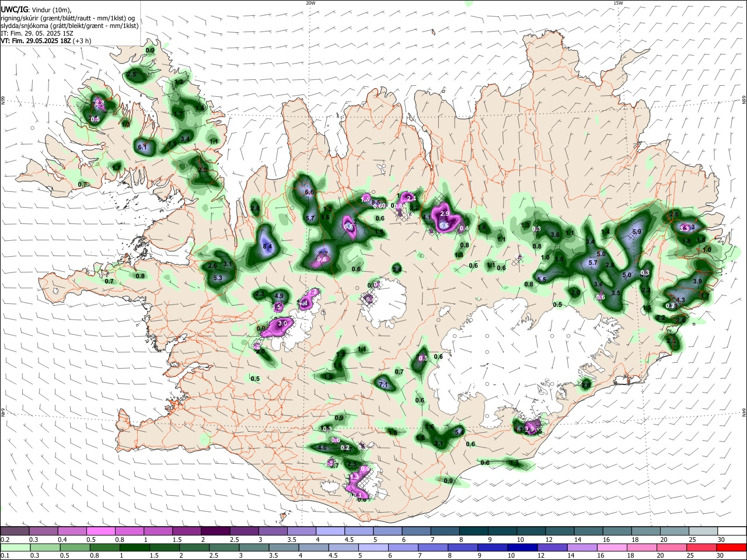Select the initial time 'IT: Fim. 29. 05. 2025 15Z'
The image size is (747, 560).
pos(36,33)
